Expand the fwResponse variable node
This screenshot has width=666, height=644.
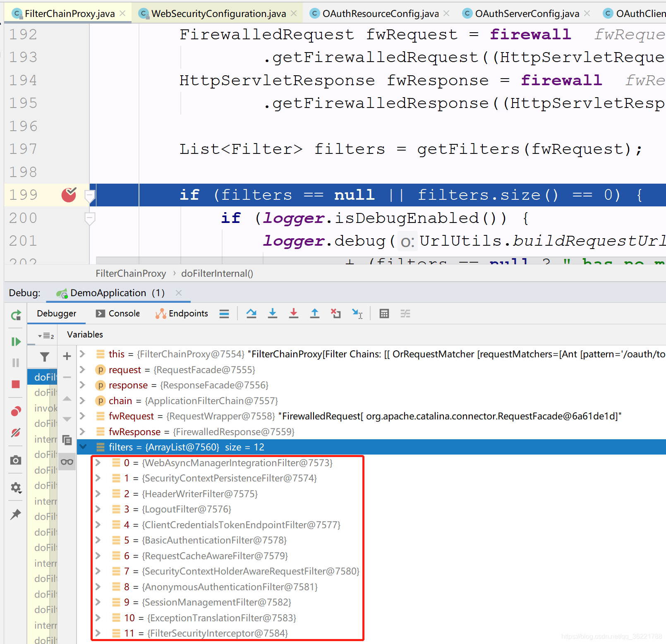(x=82, y=432)
